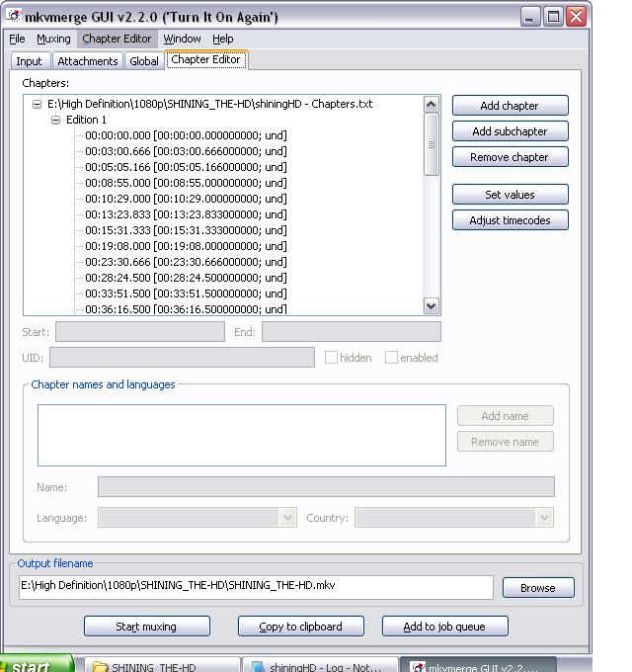Open the Windows Start menu
Image resolution: width=632 pixels, height=672 pixels.
pyautogui.click(x=37, y=664)
